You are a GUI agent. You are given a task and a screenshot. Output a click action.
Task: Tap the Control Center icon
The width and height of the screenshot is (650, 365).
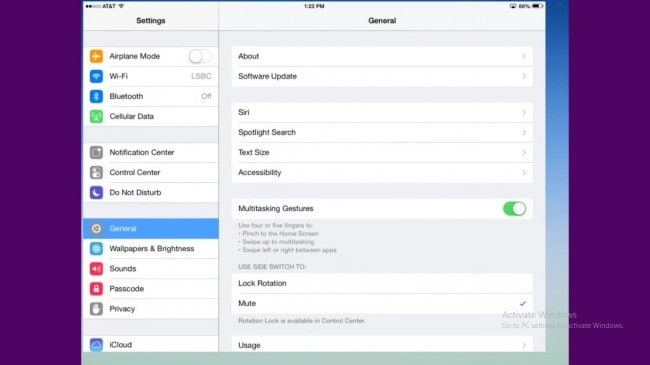pyautogui.click(x=96, y=172)
